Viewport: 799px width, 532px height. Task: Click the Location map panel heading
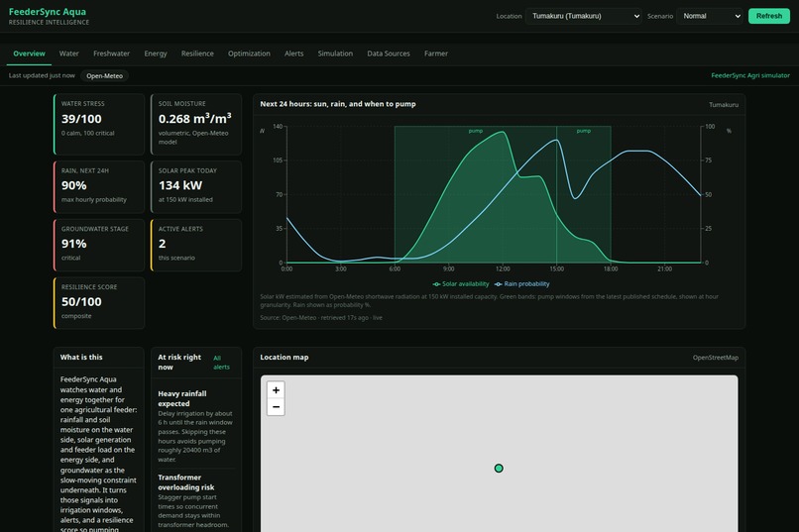tap(284, 358)
